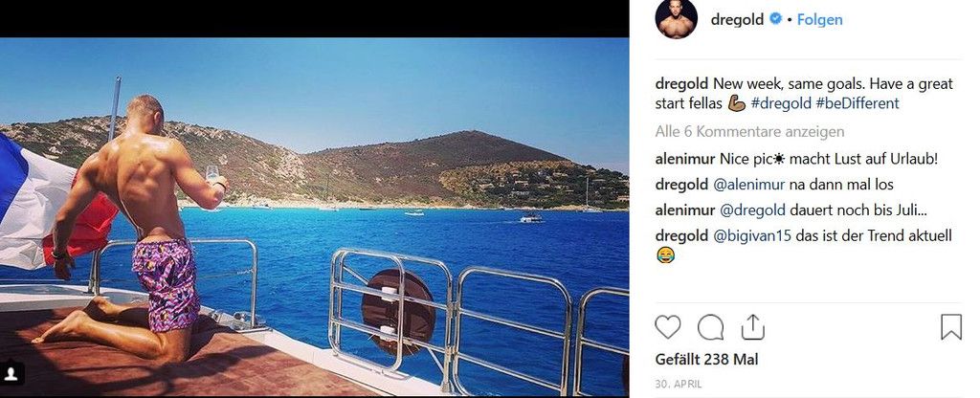Open the #dregold hashtag

click(x=781, y=103)
